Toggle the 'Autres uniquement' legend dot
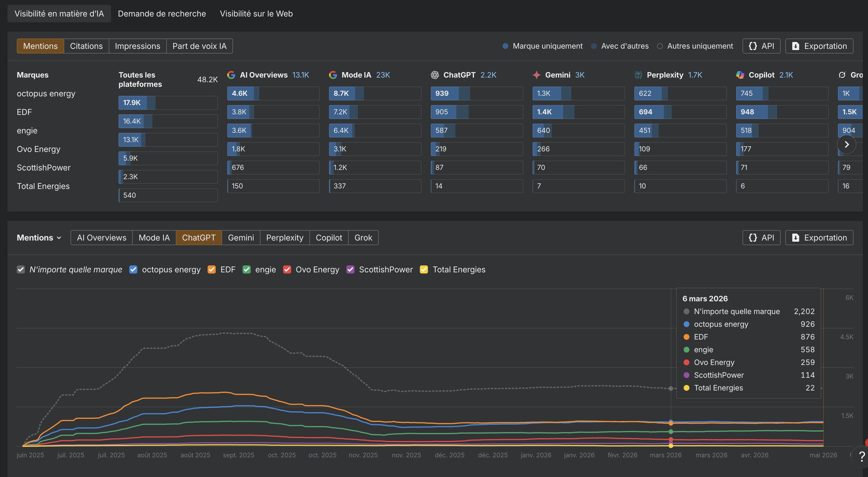868x477 pixels. [x=660, y=46]
